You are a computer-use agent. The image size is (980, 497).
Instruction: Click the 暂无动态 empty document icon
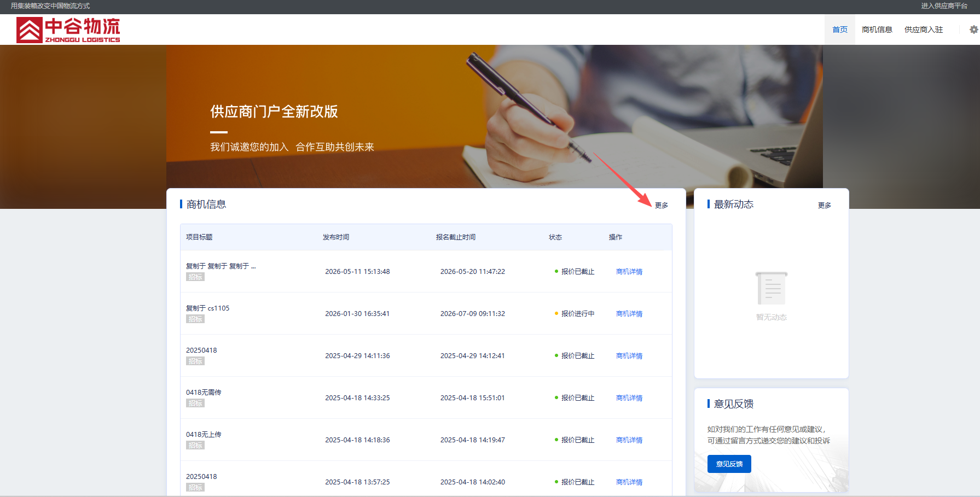pos(772,288)
